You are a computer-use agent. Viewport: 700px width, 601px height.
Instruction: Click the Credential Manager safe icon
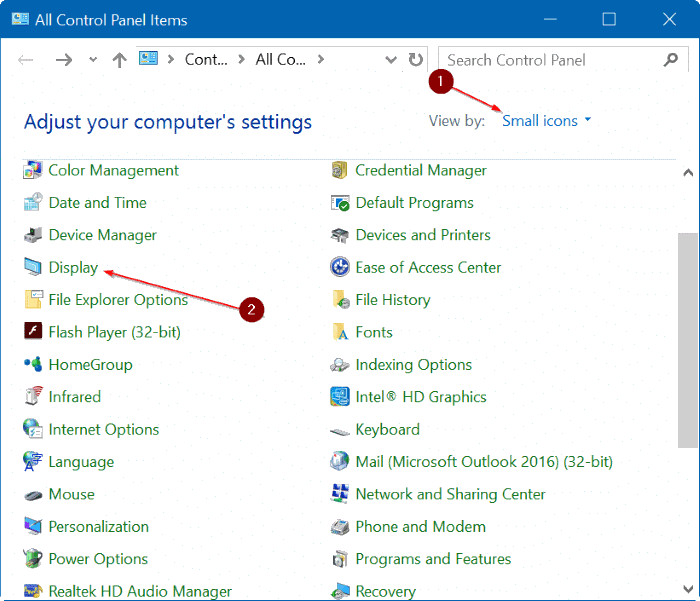click(x=340, y=170)
